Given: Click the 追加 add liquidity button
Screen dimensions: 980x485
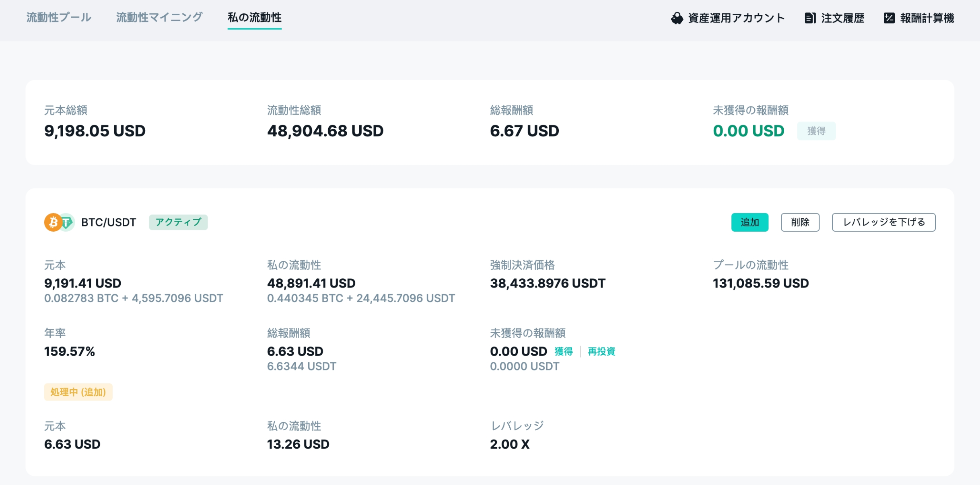Looking at the screenshot, I should pyautogui.click(x=749, y=222).
